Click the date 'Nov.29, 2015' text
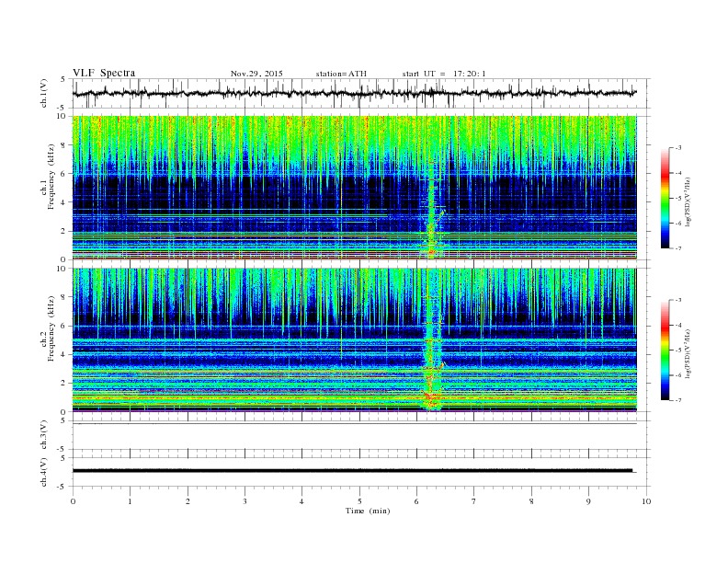728x563 pixels. [256, 74]
